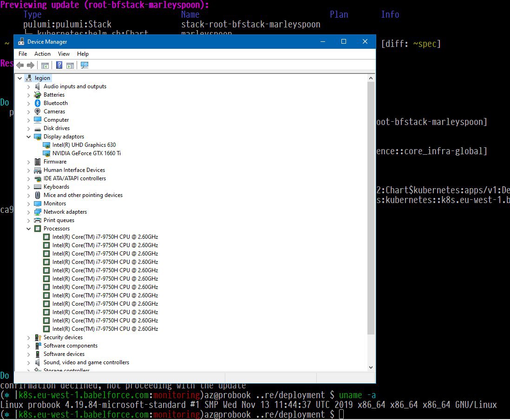
Task: Select Intel(R) UHD Graphics 630 label
Action: pos(84,145)
